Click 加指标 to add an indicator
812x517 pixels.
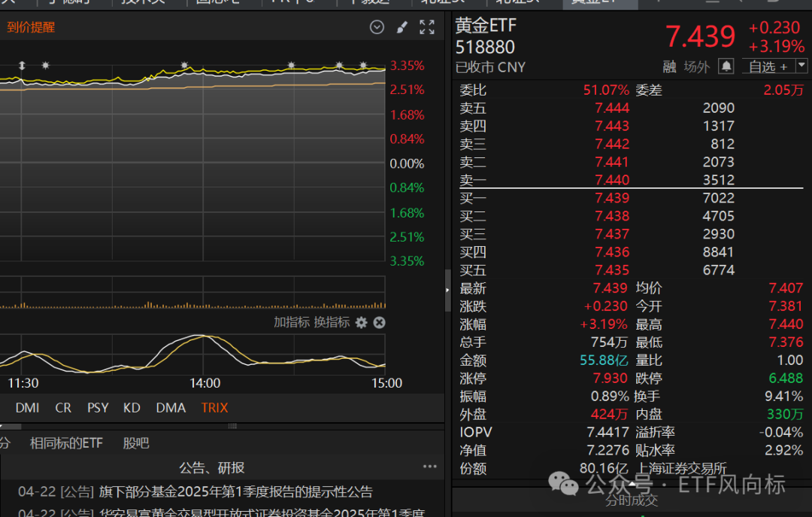(x=291, y=322)
